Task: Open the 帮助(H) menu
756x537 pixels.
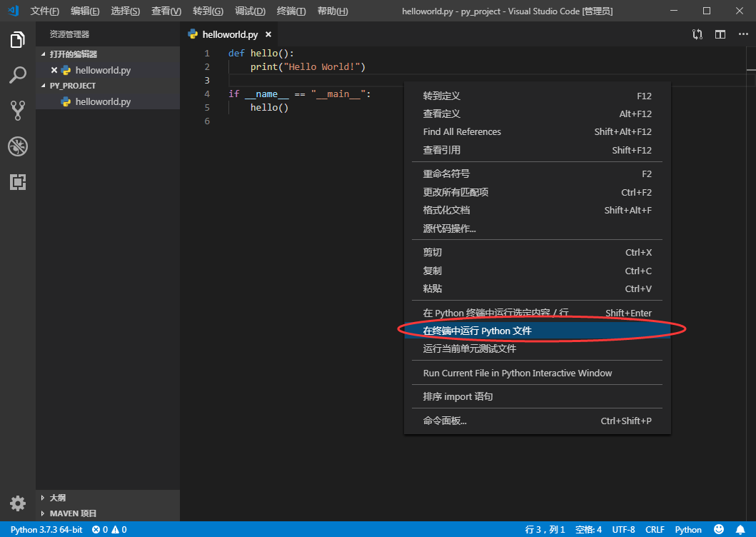Action: tap(333, 11)
